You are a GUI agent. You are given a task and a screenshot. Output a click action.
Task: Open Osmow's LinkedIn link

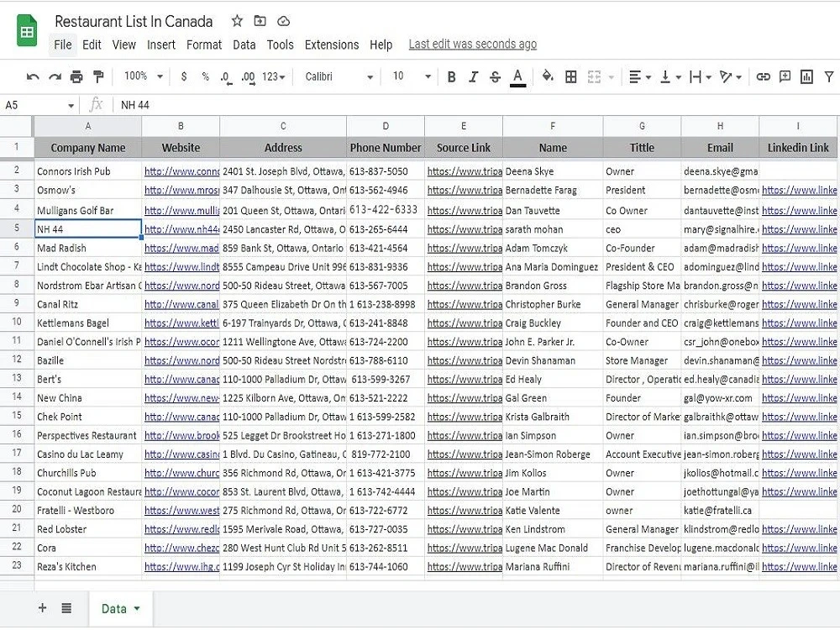click(x=800, y=190)
